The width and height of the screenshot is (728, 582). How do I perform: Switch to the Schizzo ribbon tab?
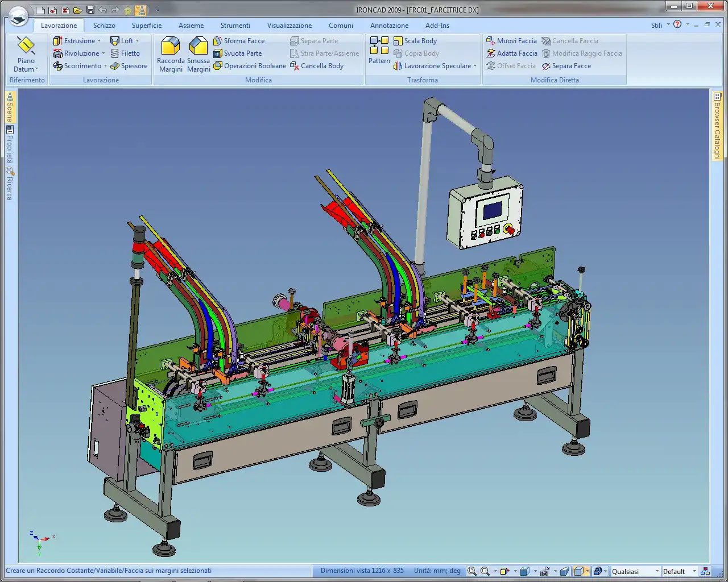104,26
